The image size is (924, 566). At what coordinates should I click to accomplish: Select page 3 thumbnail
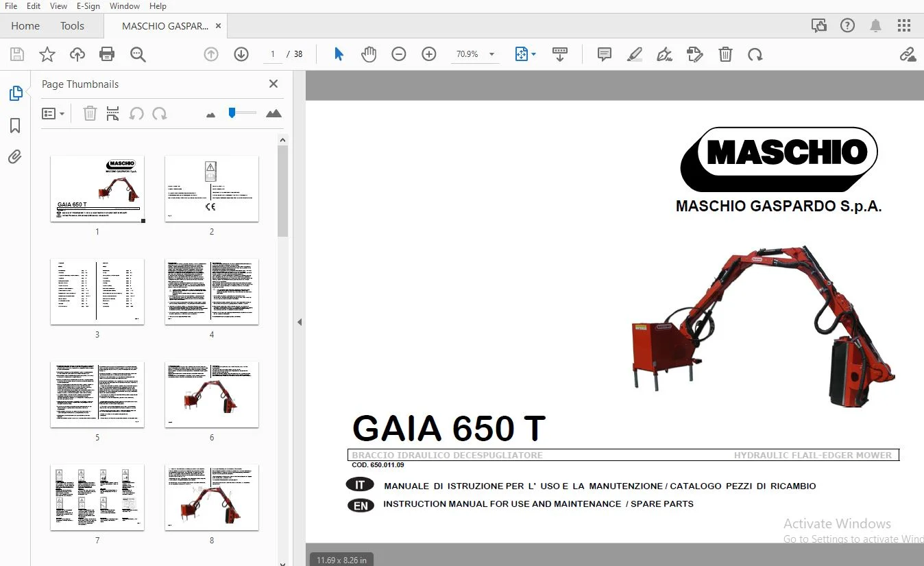click(97, 292)
